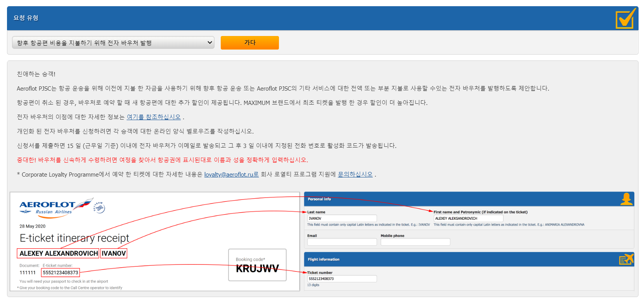Image resolution: width=644 pixels, height=299 pixels.
Task: Click the Ticket number field 5552123408373
Action: (342, 279)
